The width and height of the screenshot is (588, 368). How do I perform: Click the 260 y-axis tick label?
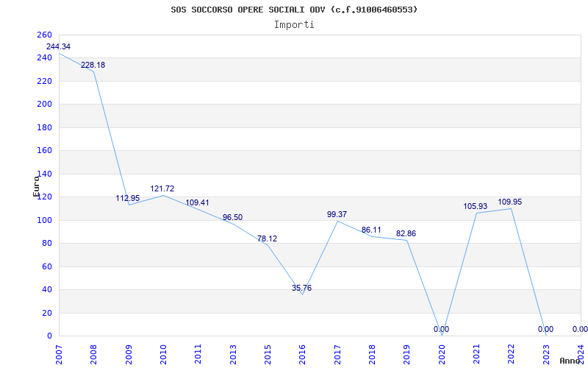pos(45,35)
